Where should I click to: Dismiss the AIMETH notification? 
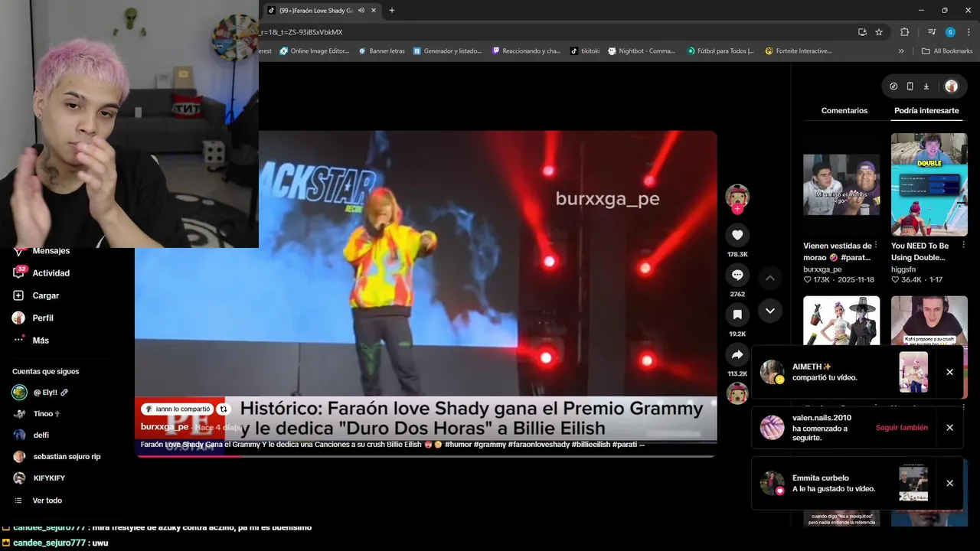click(949, 372)
